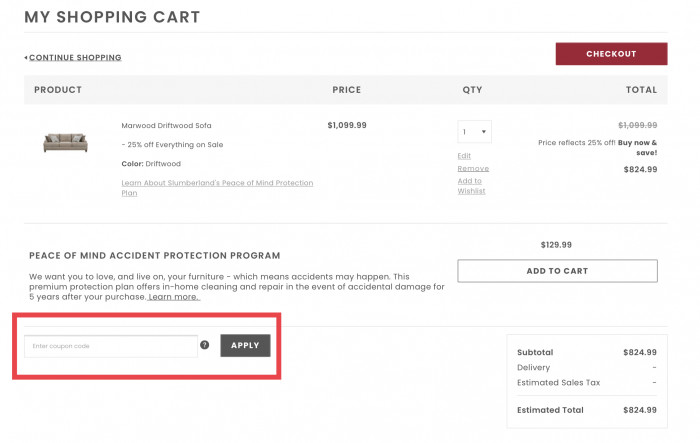Click the Apply coupon button
Image resolution: width=700 pixels, height=443 pixels.
coord(245,345)
